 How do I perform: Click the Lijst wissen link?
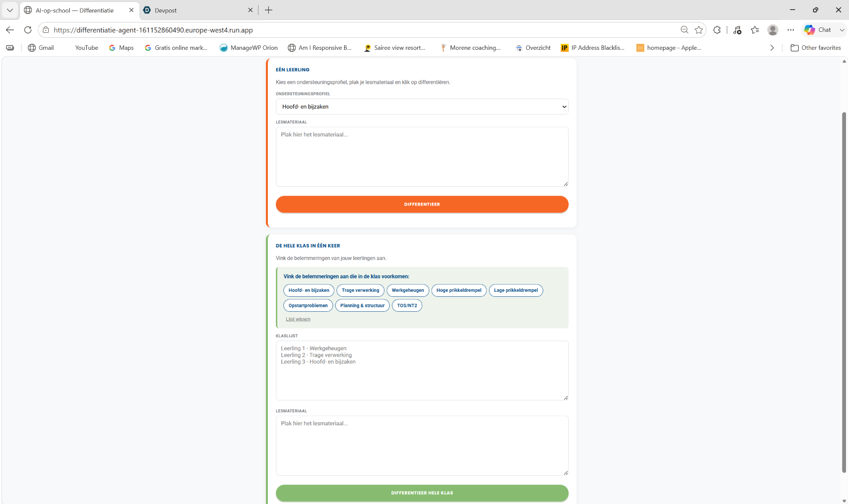coord(298,319)
